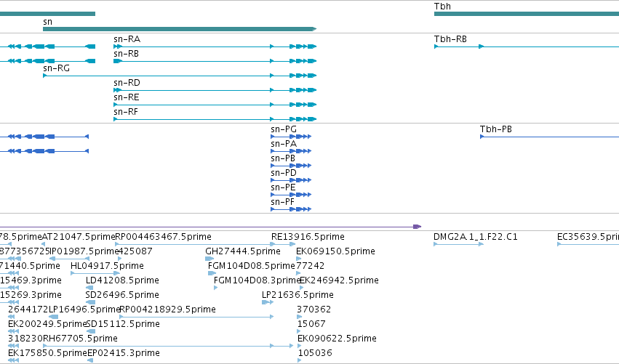This screenshot has width=619, height=364.
Task: Click the Tbh gene teal bar
Action: point(527,14)
